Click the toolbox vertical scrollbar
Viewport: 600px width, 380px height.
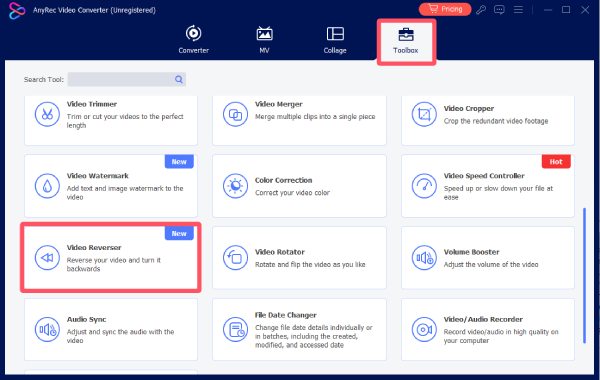point(584,276)
